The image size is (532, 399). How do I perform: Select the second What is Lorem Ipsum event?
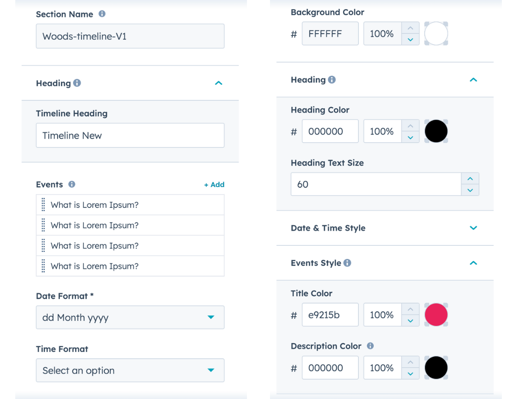click(94, 225)
